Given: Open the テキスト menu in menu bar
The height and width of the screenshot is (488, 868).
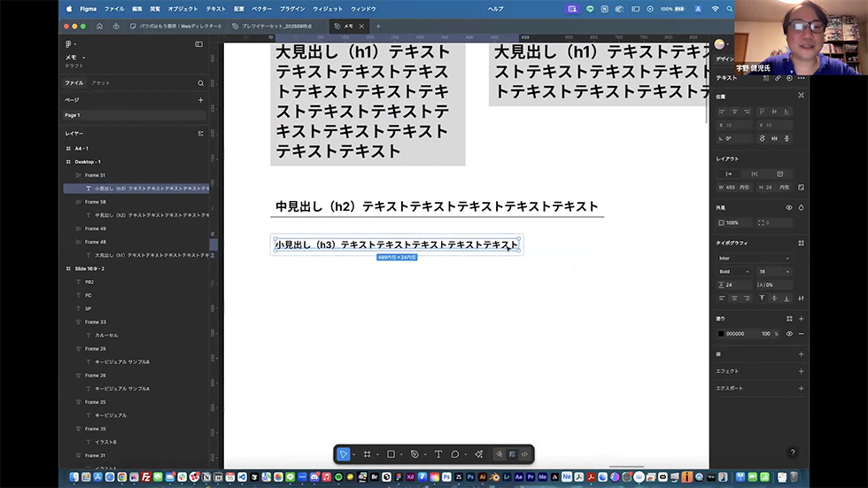Looking at the screenshot, I should click(x=216, y=9).
